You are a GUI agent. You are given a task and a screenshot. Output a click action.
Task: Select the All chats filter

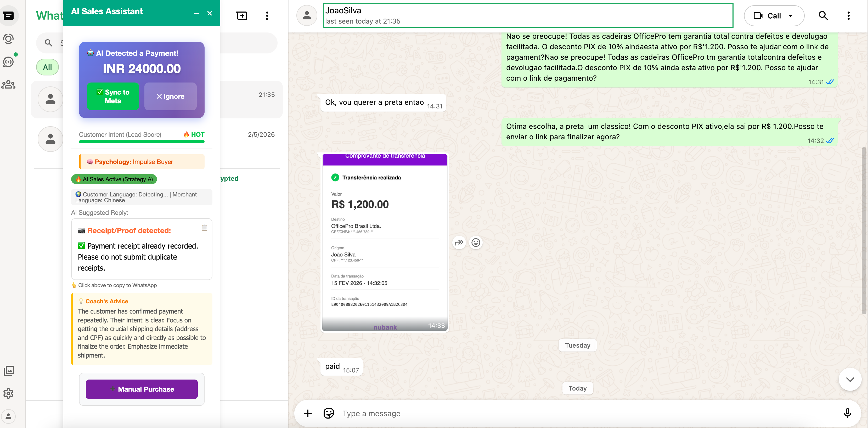pos(47,67)
